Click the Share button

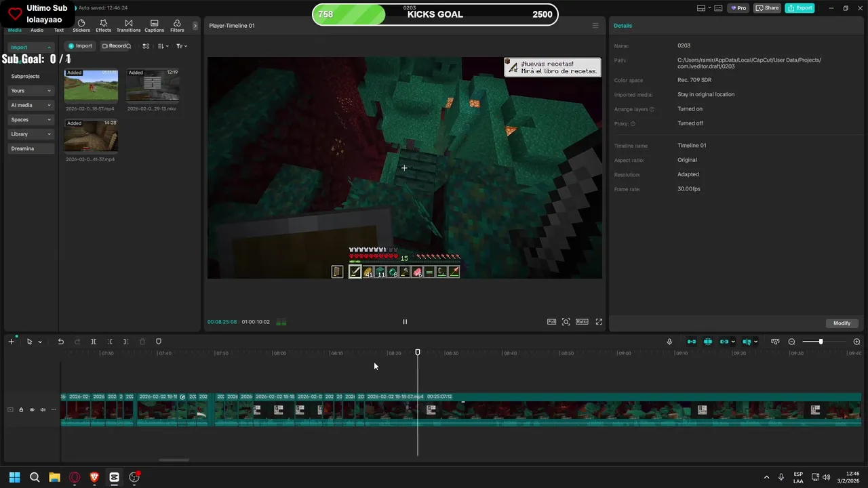768,8
